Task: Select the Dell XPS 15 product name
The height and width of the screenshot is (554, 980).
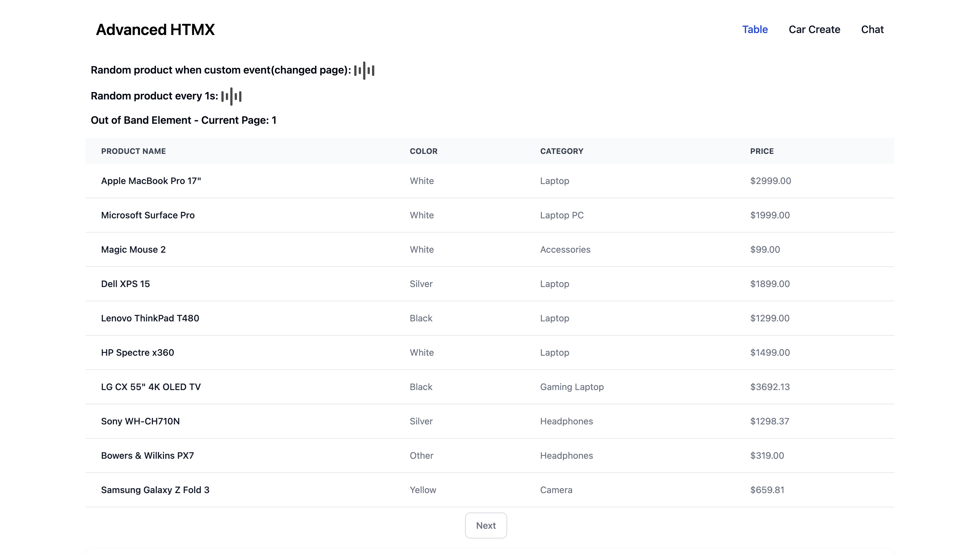Action: tap(125, 283)
